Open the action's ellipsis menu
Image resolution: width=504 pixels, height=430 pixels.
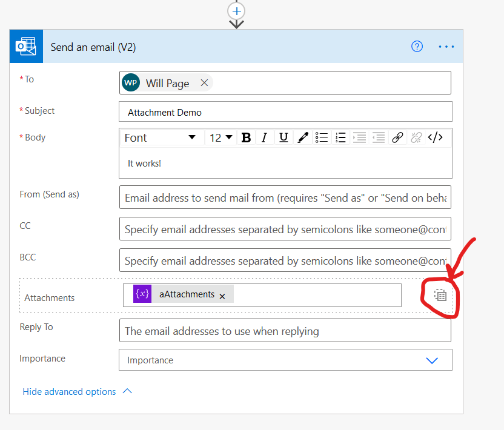446,47
